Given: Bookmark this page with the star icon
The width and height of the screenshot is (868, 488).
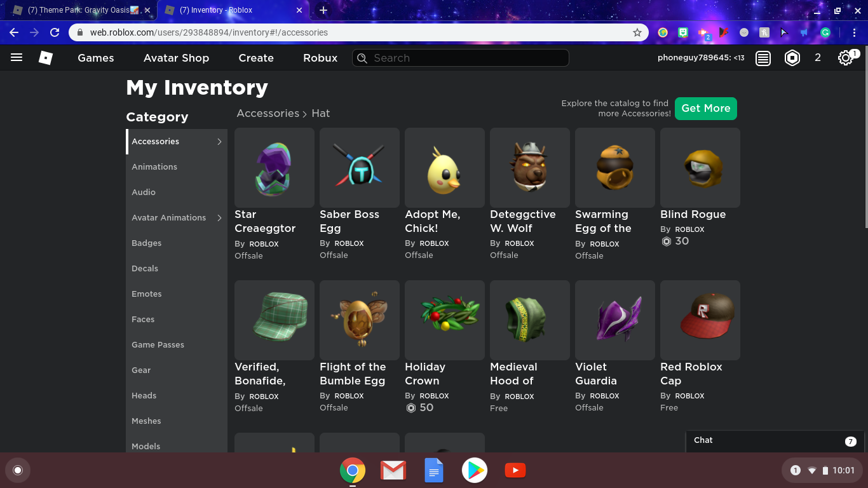Looking at the screenshot, I should pos(637,32).
